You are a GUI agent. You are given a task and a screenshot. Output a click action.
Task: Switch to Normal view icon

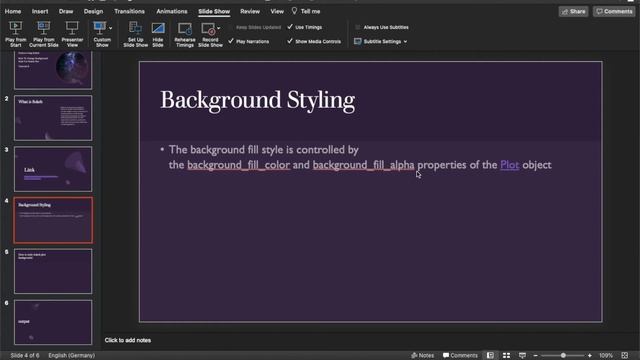(490, 356)
